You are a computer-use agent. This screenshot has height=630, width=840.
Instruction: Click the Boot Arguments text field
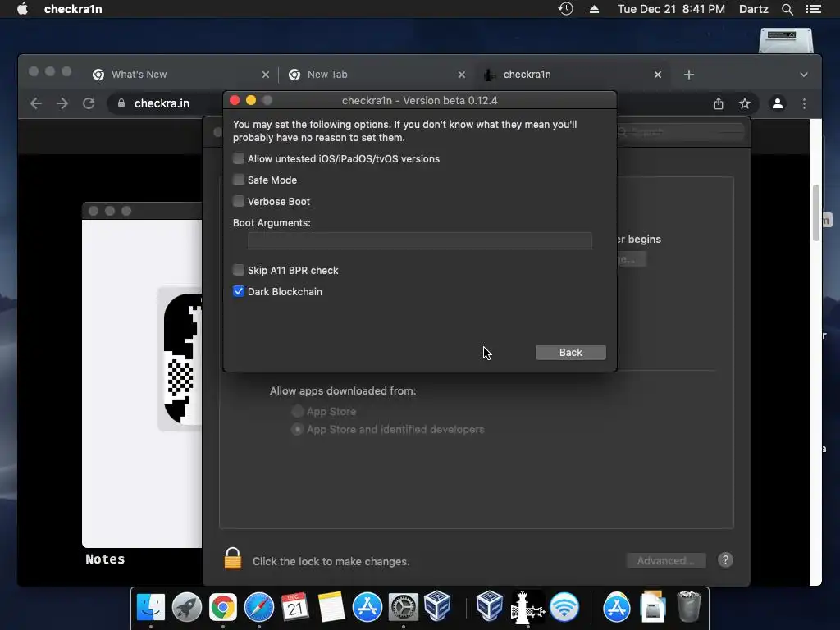tap(419, 240)
